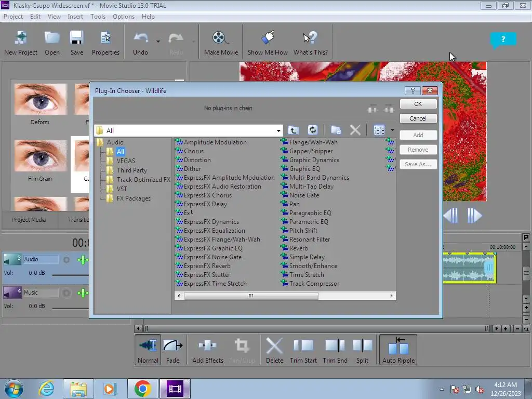The height and width of the screenshot is (399, 532).
Task: Click the Trim End tool
Action: click(x=335, y=350)
